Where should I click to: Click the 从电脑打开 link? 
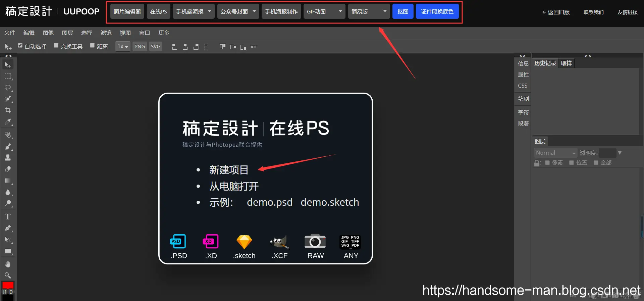[x=234, y=186]
